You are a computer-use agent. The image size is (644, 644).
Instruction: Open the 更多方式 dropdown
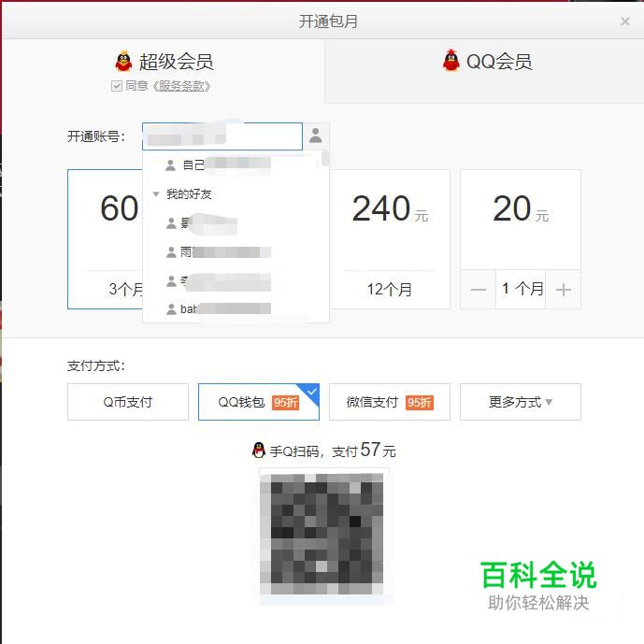pos(521,402)
